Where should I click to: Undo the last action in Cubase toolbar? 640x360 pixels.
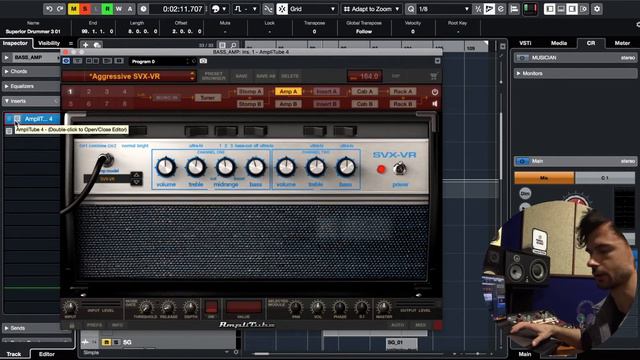pos(49,9)
